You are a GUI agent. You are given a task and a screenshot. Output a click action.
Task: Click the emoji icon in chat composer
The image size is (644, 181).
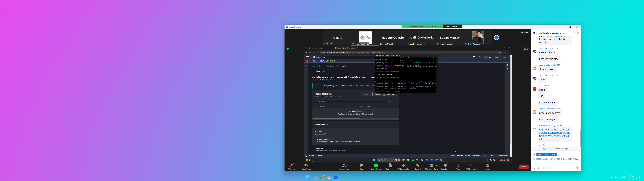[x=539, y=168]
